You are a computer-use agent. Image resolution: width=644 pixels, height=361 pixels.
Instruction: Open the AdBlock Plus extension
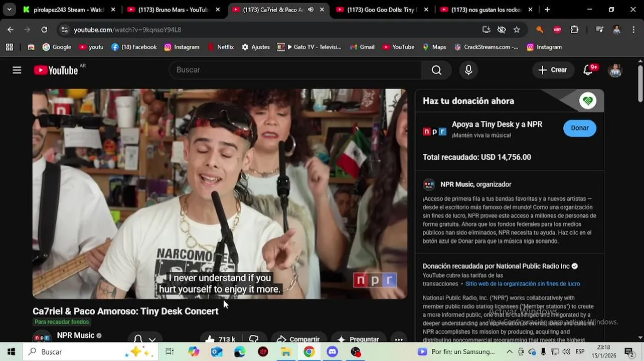coord(557,30)
